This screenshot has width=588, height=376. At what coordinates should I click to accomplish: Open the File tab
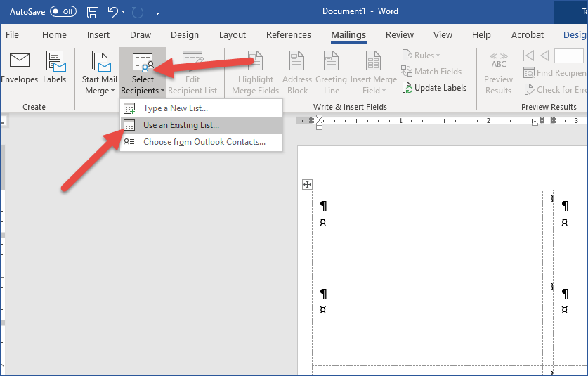(12, 35)
